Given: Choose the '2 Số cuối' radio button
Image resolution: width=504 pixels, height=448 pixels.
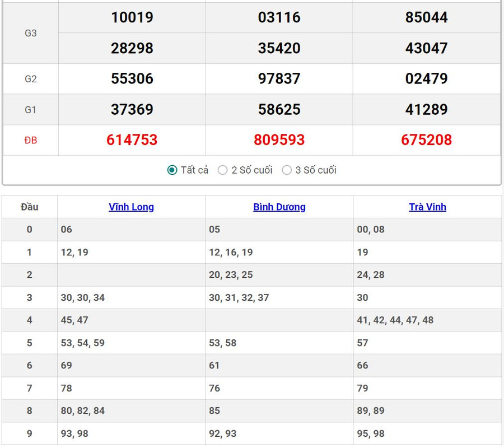Looking at the screenshot, I should click(x=223, y=170).
